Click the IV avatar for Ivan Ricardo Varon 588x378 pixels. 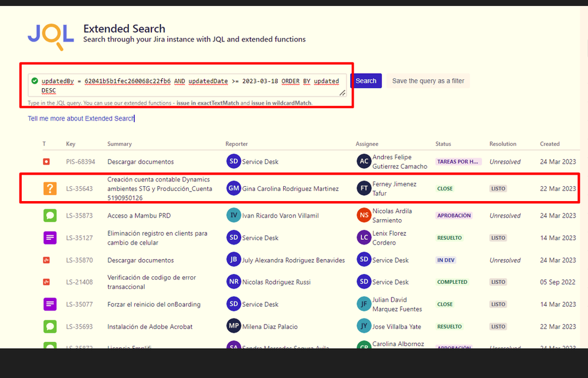coord(234,215)
